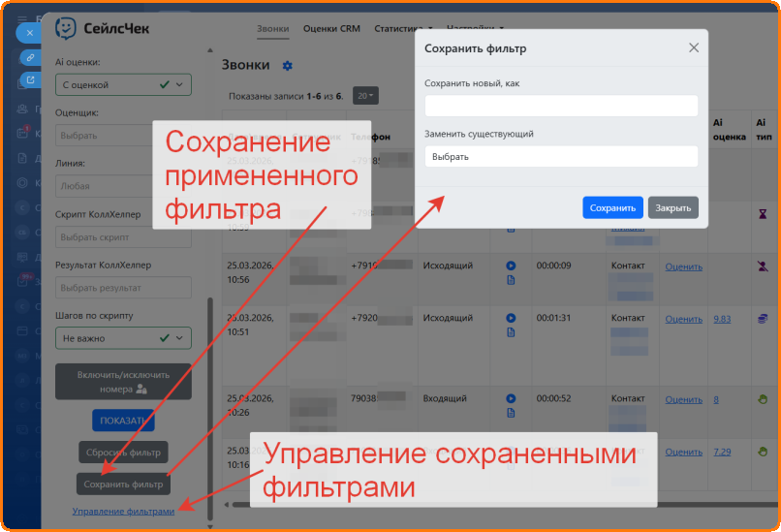The image size is (781, 532).
Task: Open the Управление фильтрами link
Action: pyautogui.click(x=123, y=511)
